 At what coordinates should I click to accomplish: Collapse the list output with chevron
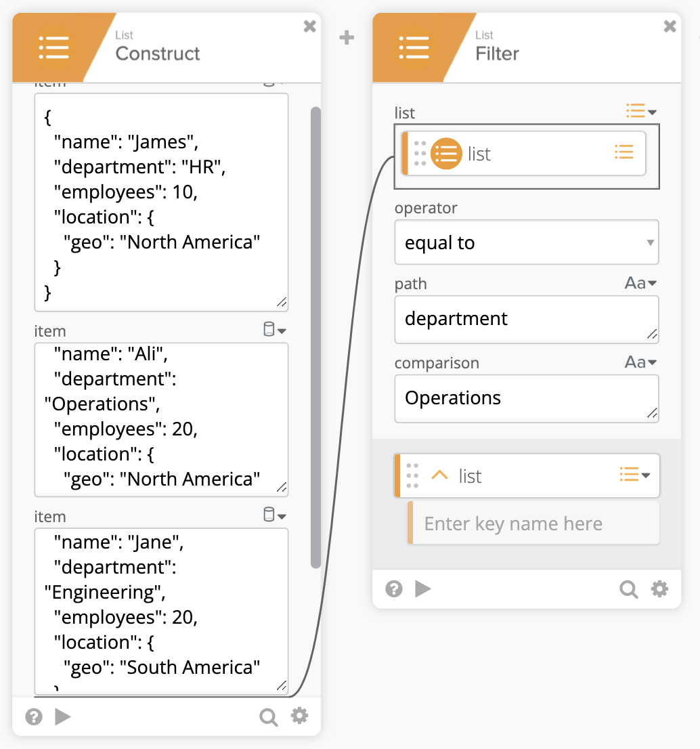439,475
